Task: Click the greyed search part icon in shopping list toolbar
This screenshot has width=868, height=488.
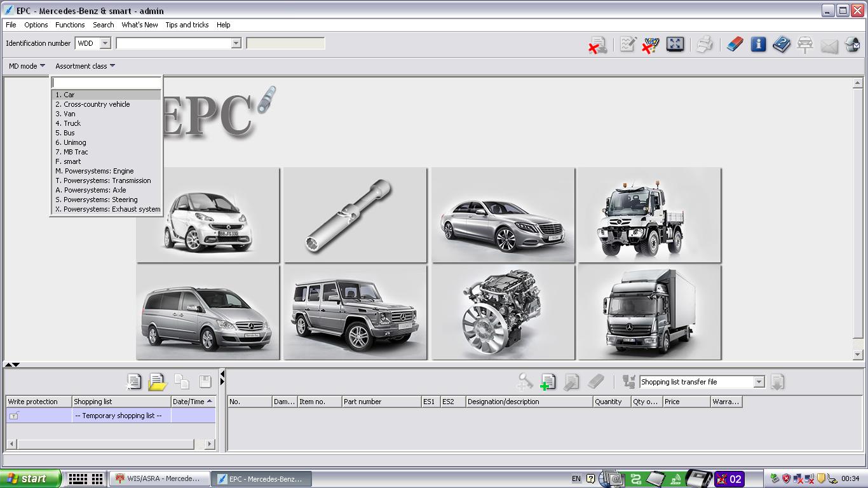Action: tap(524, 381)
